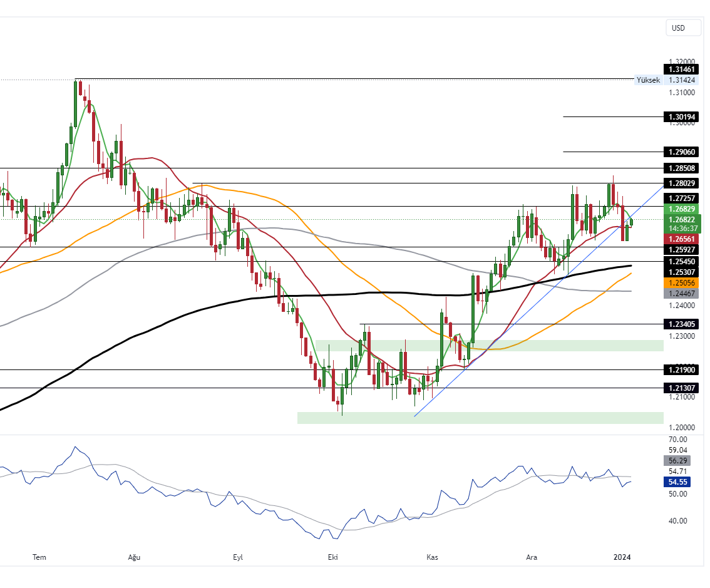Click the 1.31461 price level label
Screen dimensions: 710x588
[x=681, y=70]
